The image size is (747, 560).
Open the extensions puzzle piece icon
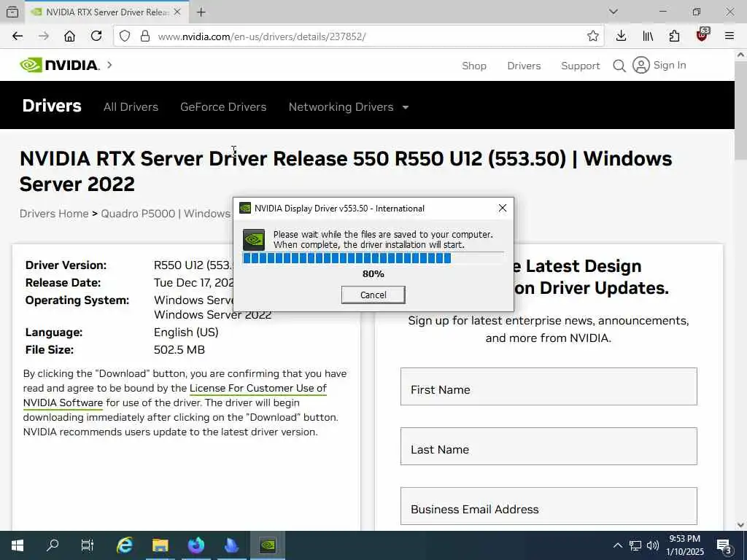tap(674, 36)
